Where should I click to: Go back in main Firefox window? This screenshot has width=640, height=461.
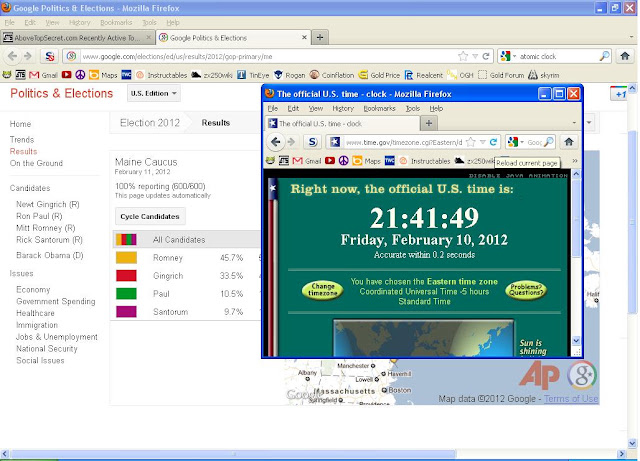tap(12, 56)
